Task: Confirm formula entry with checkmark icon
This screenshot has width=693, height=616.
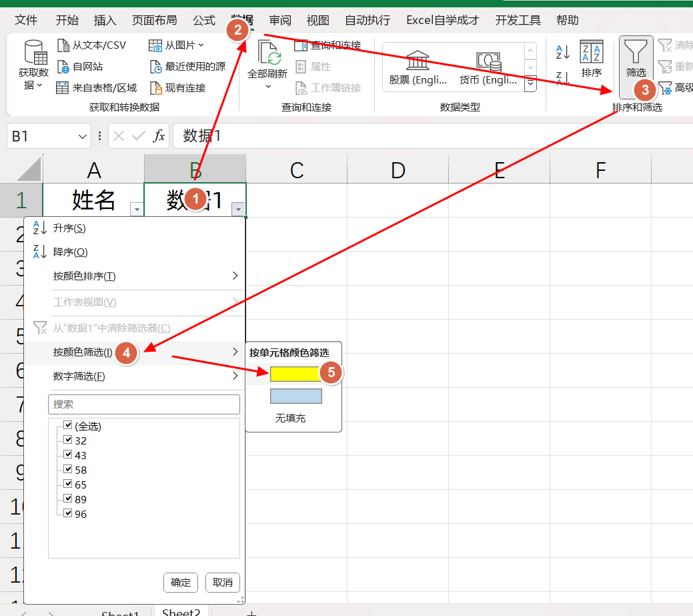Action: point(138,135)
